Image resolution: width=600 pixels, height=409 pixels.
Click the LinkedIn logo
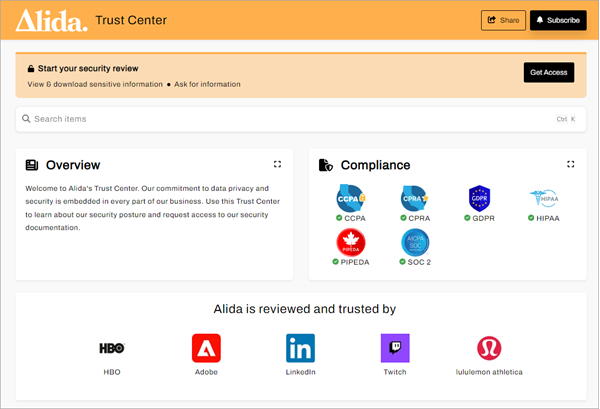point(300,348)
